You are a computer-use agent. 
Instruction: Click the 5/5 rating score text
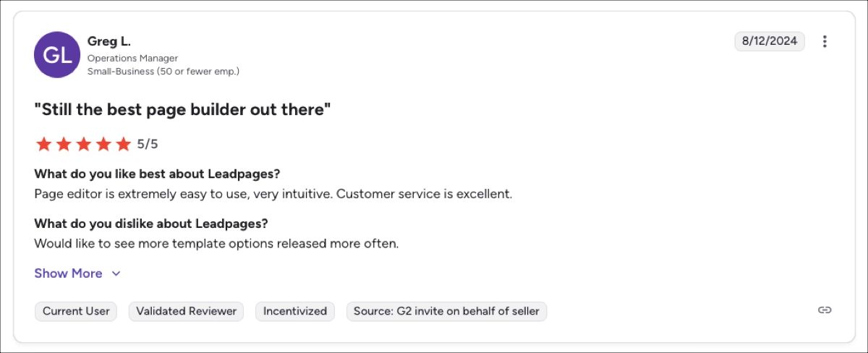point(148,144)
